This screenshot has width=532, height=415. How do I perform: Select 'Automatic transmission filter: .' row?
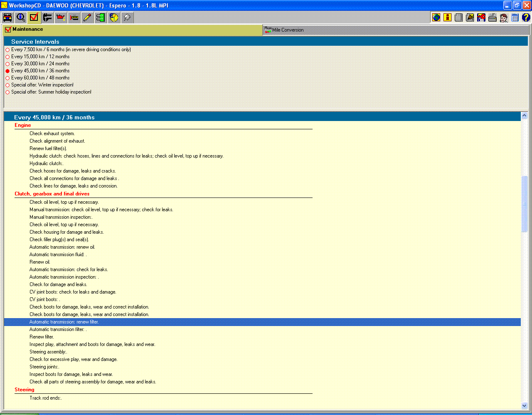[x=262, y=329]
